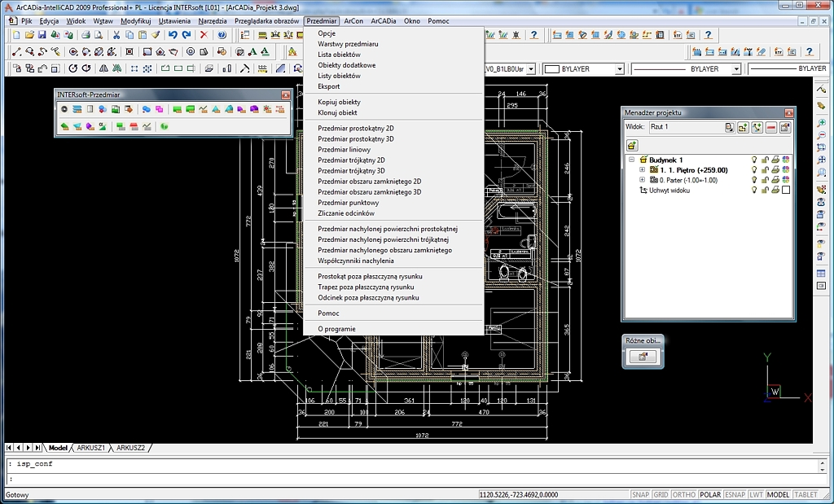
Task: Click the Paste clipboard icon
Action: coord(142,35)
